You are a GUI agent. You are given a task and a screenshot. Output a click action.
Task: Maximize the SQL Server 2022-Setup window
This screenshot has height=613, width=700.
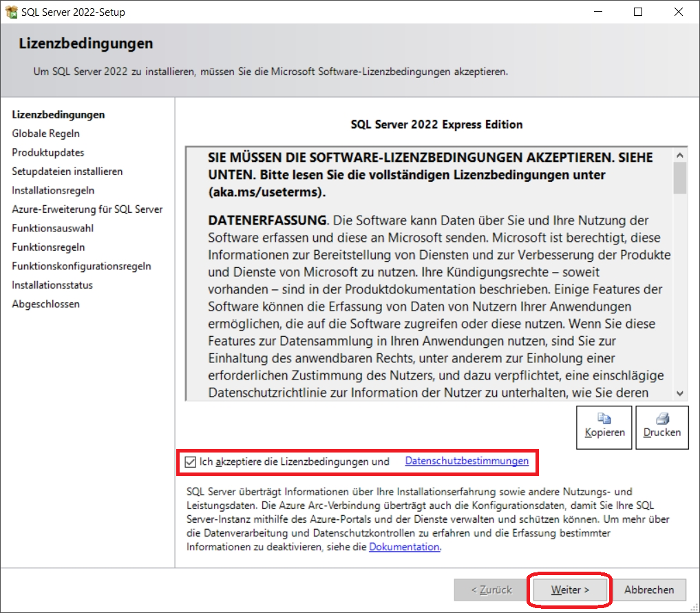tap(638, 12)
